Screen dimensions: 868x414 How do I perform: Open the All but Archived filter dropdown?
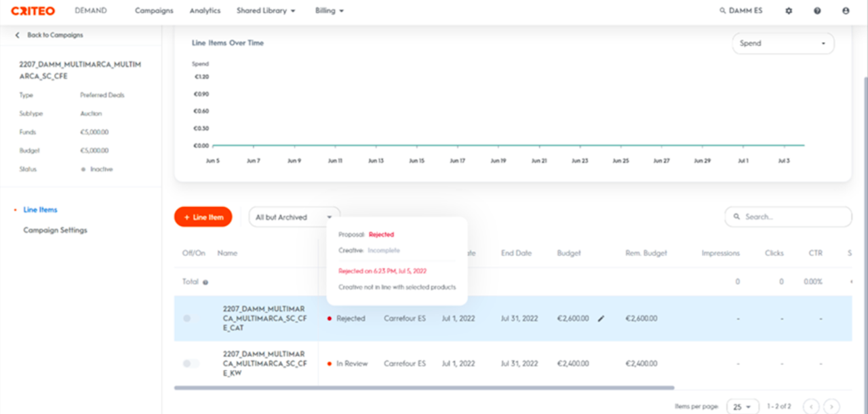294,217
